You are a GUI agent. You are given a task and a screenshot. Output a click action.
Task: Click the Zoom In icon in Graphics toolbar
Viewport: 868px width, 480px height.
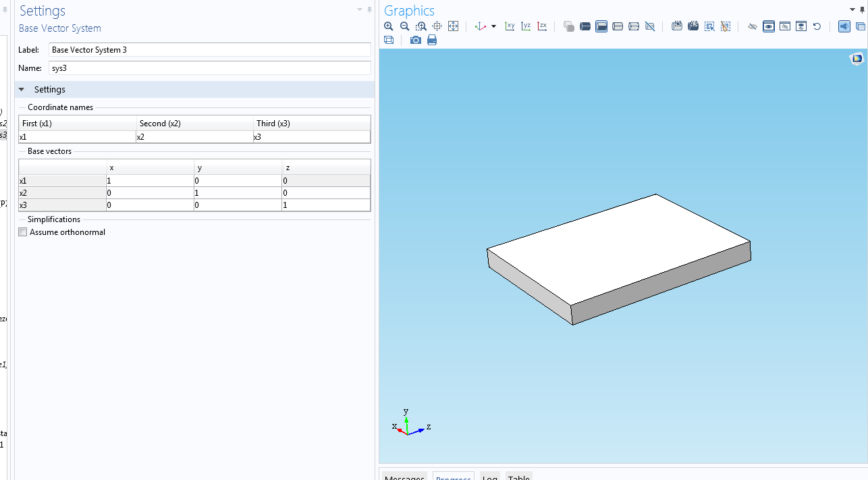(389, 26)
